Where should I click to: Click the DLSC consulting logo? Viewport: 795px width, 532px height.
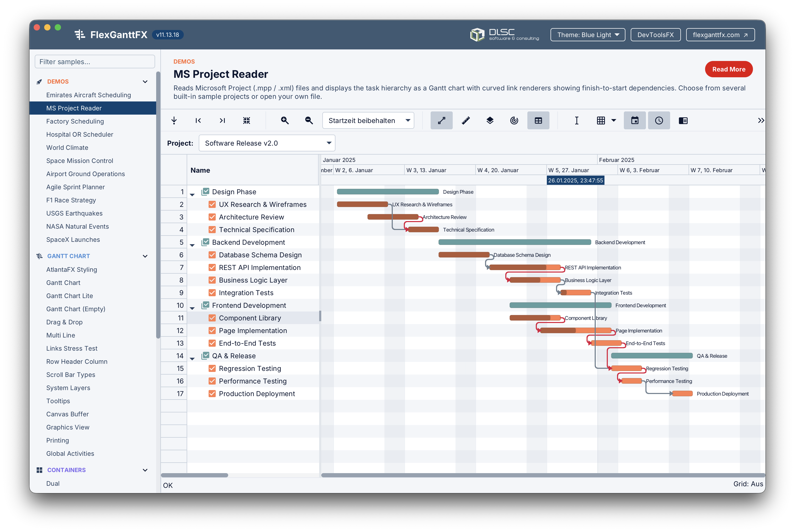pyautogui.click(x=504, y=35)
